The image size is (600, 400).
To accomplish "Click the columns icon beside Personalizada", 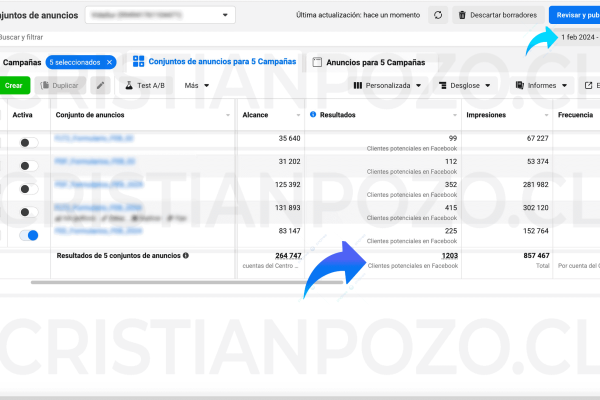I will tap(358, 85).
